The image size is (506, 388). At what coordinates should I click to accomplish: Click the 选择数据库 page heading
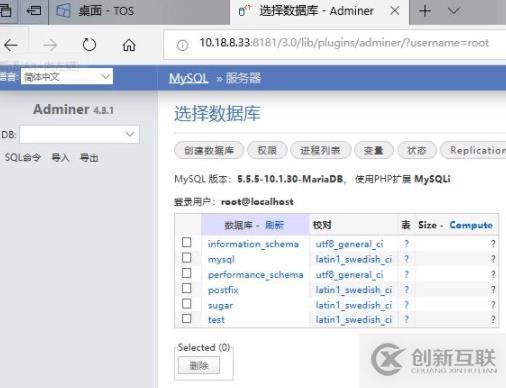click(x=217, y=113)
